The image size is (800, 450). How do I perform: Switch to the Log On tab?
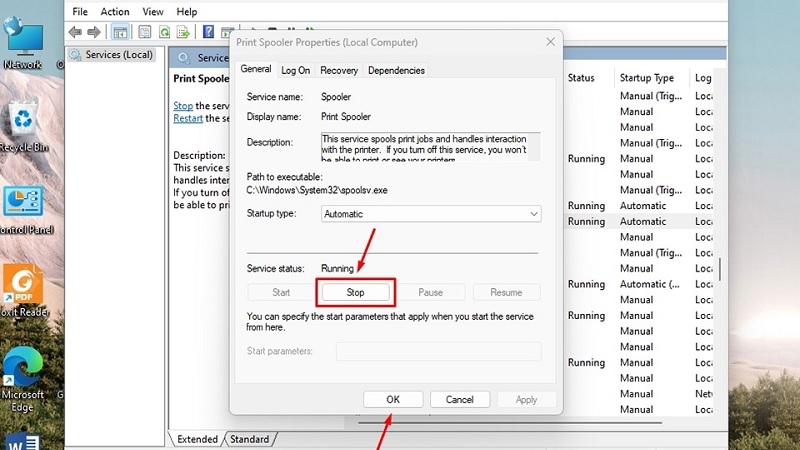(x=295, y=70)
